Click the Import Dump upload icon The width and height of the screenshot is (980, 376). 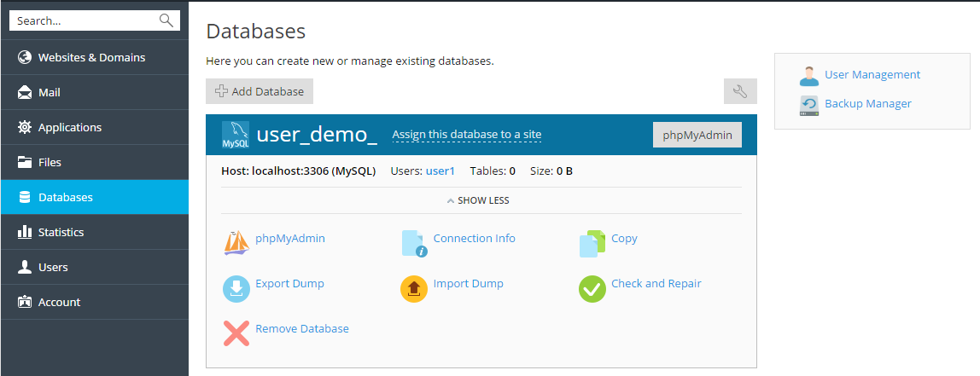pyautogui.click(x=414, y=288)
